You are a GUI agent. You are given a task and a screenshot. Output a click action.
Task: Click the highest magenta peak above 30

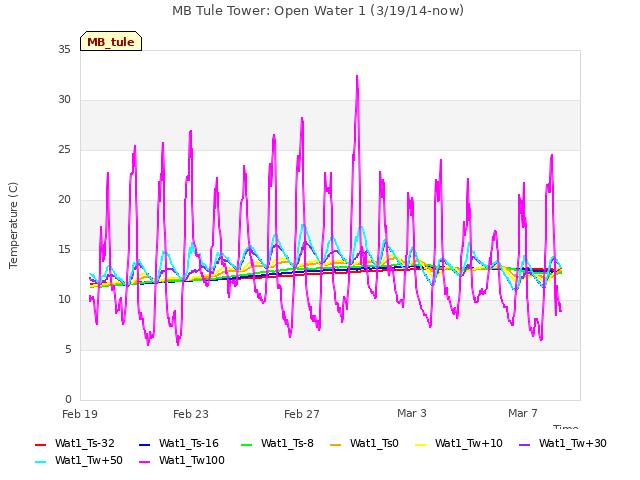tap(357, 78)
